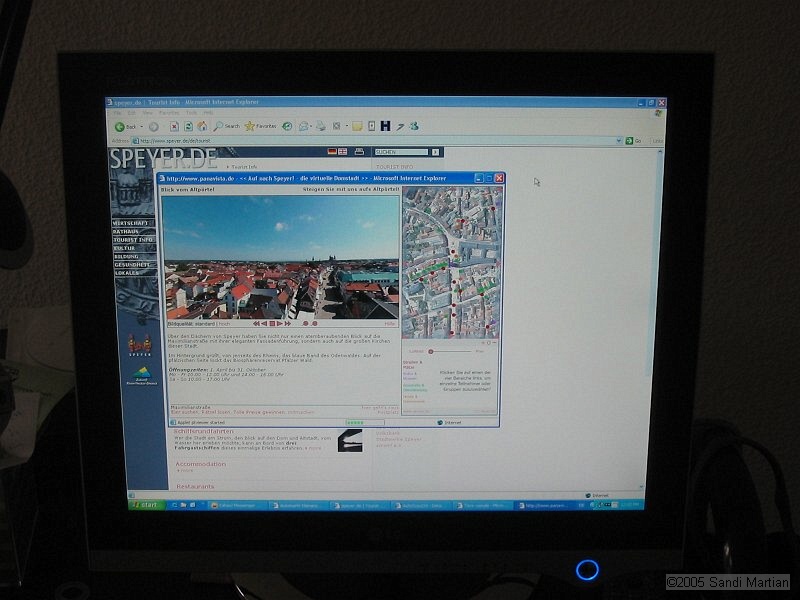Click the SPEYER.DE site logo
Viewport: 800px width, 600px height.
pos(163,159)
